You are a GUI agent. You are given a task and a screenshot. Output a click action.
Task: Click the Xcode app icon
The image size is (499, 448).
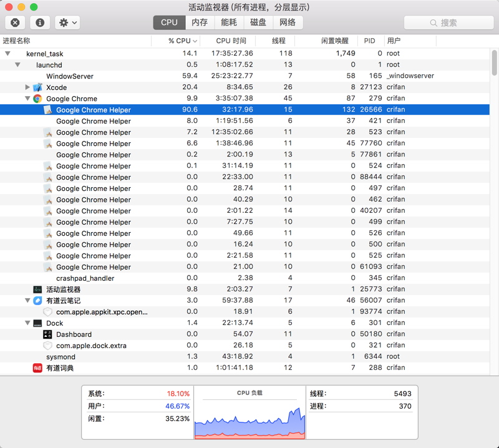(37, 87)
